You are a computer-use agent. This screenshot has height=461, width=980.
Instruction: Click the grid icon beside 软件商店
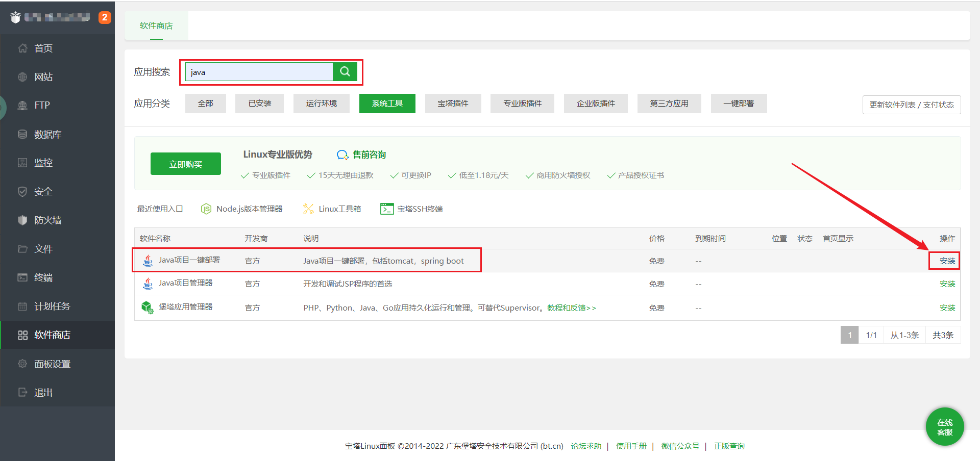pyautogui.click(x=22, y=335)
